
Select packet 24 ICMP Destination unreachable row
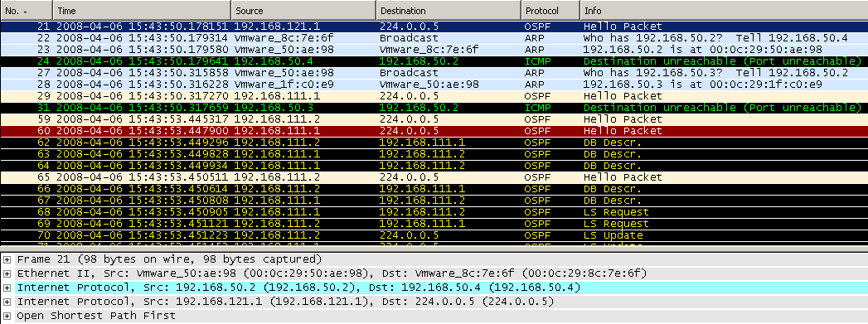point(434,61)
